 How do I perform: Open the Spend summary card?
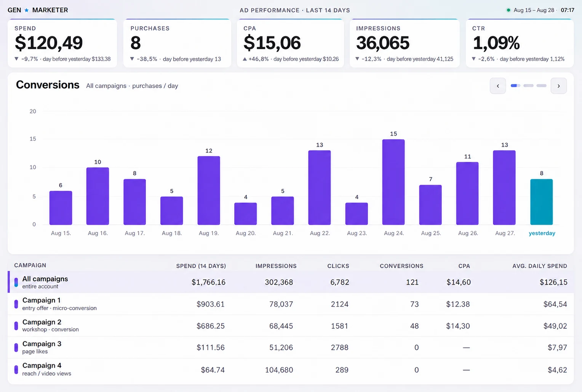click(62, 43)
